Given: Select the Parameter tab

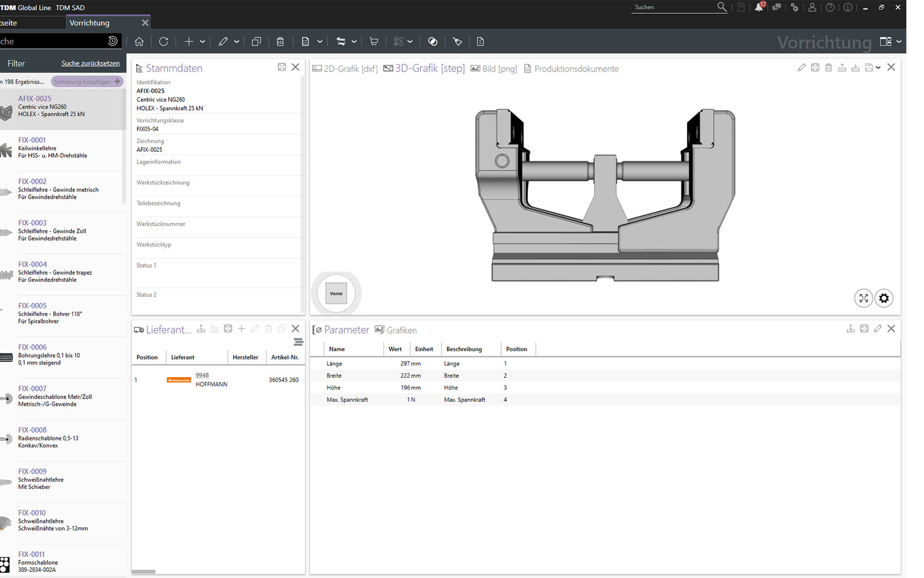Looking at the screenshot, I should click(341, 330).
